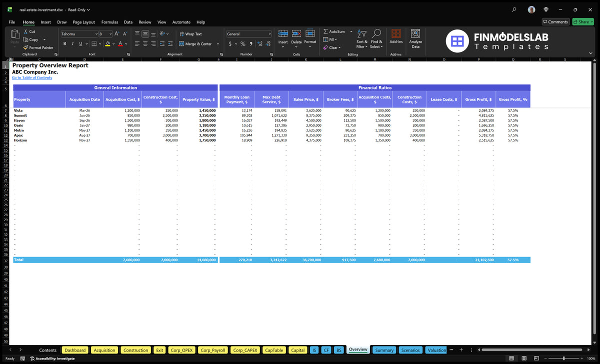The image size is (600, 364).
Task: Insert cells using the Insert icon
Action: 283,33
